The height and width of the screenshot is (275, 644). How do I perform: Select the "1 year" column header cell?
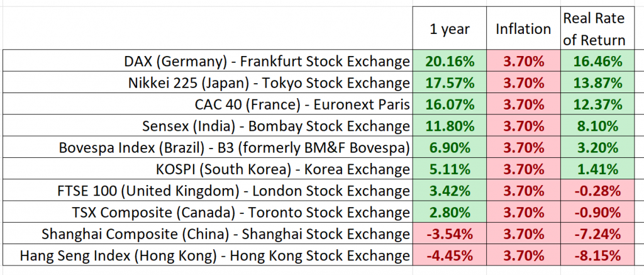(449, 29)
